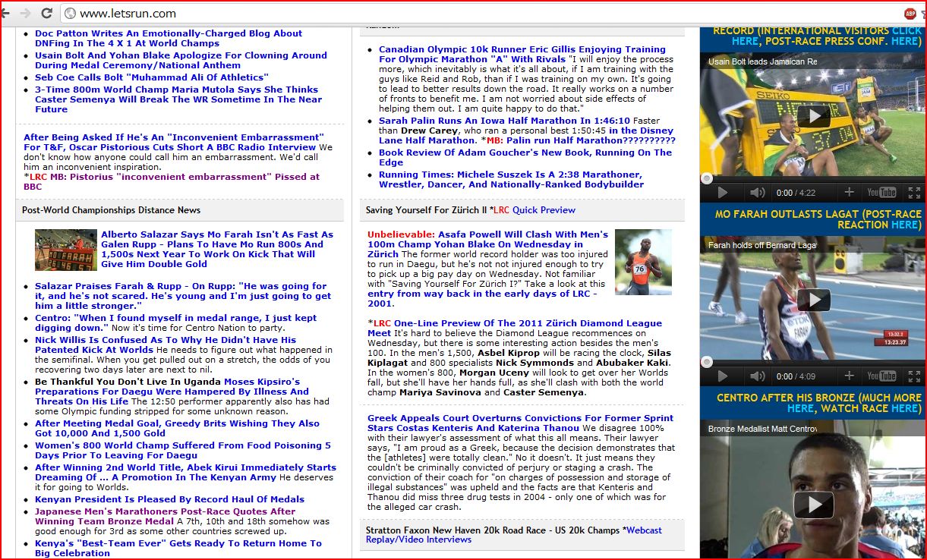Open Kenyan President record haul of medals link
The image size is (927, 560).
[169, 499]
